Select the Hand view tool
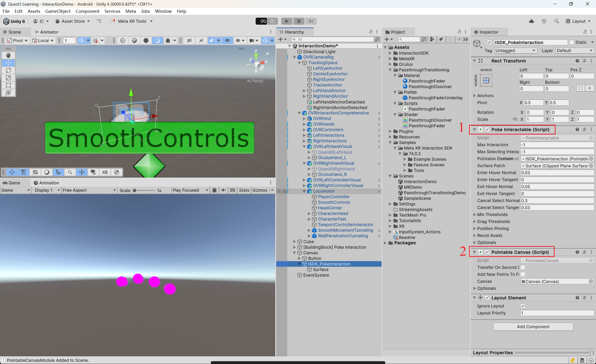 pos(8,55)
